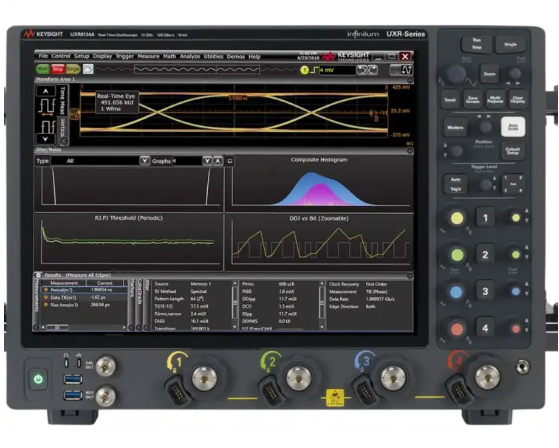559x448 pixels.
Task: Open the Trigger menu
Action: pyautogui.click(x=125, y=56)
